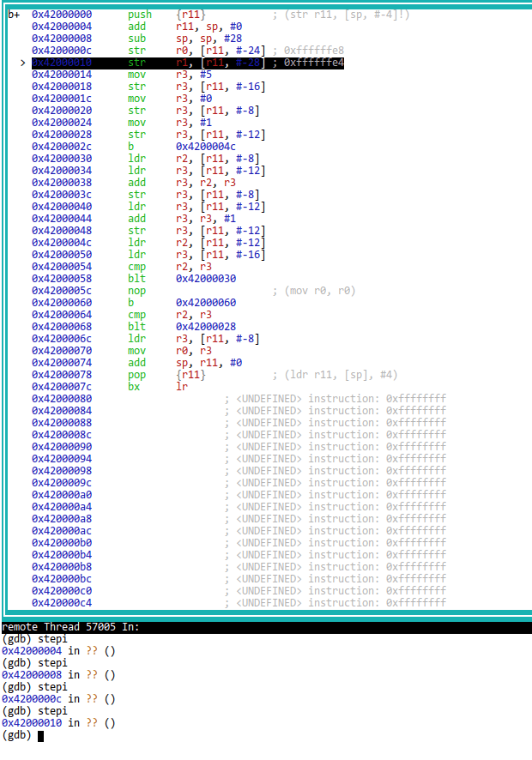
Task: Click branch target 0x4200004c on the b line
Action: pyautogui.click(x=206, y=147)
